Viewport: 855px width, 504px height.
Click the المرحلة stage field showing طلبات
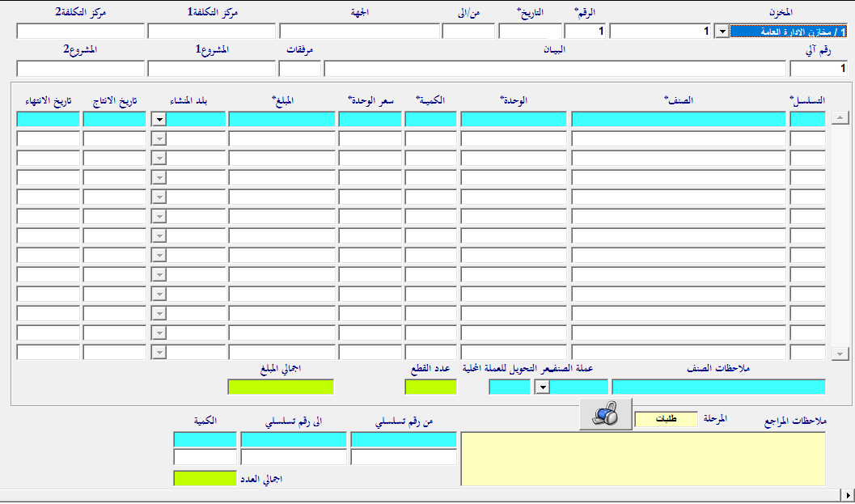tap(666, 419)
